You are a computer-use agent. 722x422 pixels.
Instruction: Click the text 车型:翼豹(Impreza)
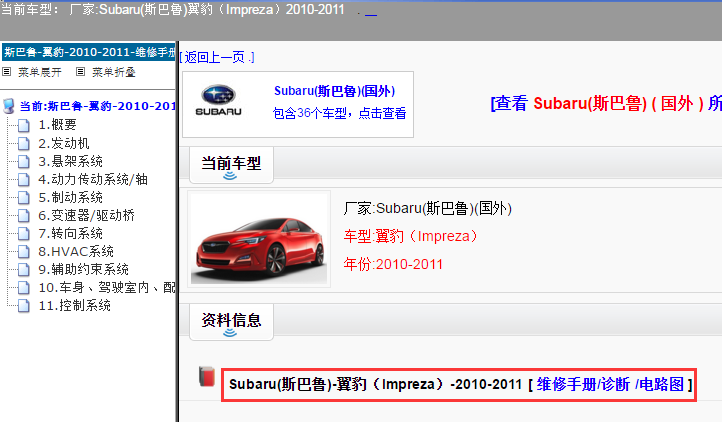[x=411, y=236]
